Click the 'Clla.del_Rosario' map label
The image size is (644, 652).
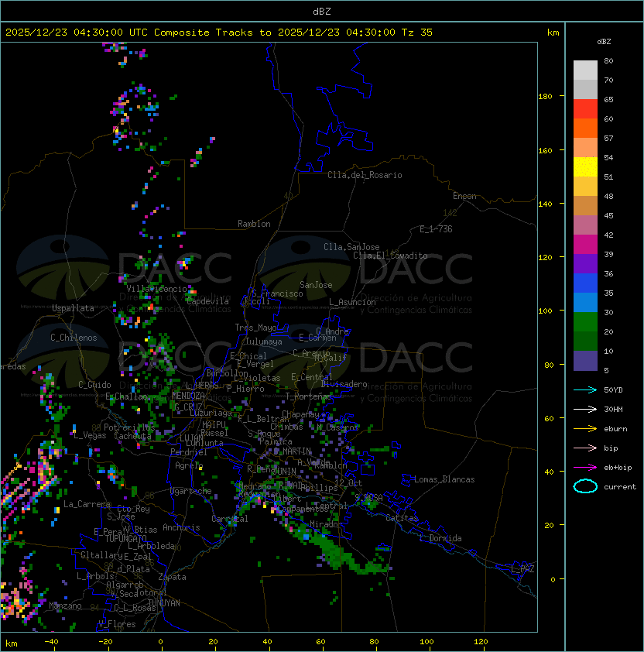point(365,175)
